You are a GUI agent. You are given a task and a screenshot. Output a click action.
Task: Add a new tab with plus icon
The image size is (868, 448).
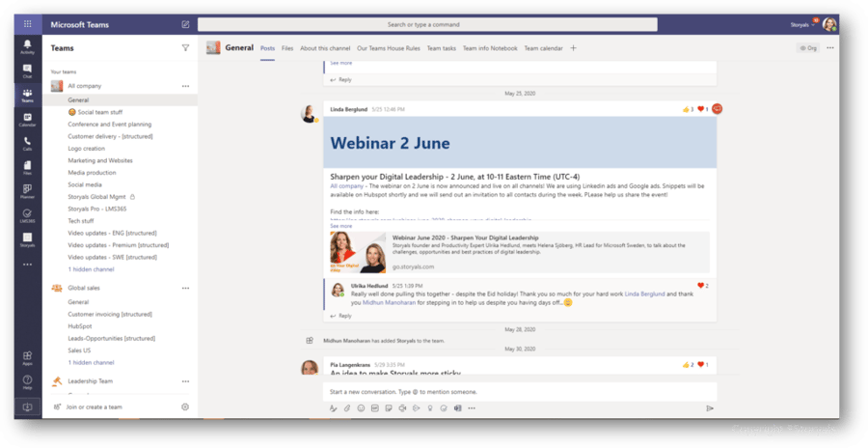[x=573, y=48]
